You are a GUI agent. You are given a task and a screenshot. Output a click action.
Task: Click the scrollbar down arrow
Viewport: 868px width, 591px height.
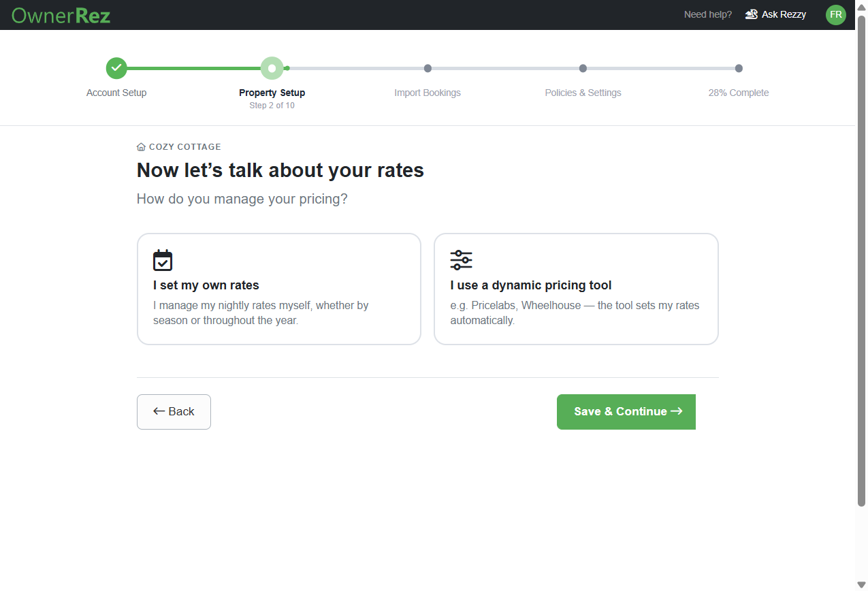[x=862, y=585]
